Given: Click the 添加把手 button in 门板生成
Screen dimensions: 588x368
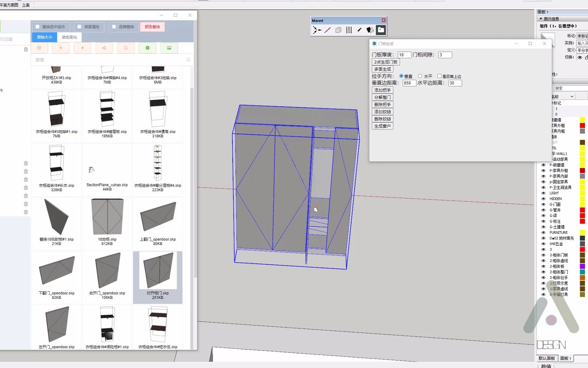Looking at the screenshot, I should click(x=382, y=90).
